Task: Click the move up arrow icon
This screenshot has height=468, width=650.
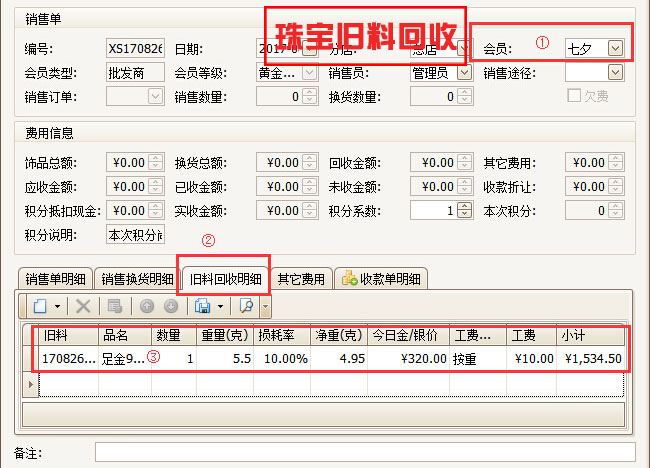Action: 146,306
